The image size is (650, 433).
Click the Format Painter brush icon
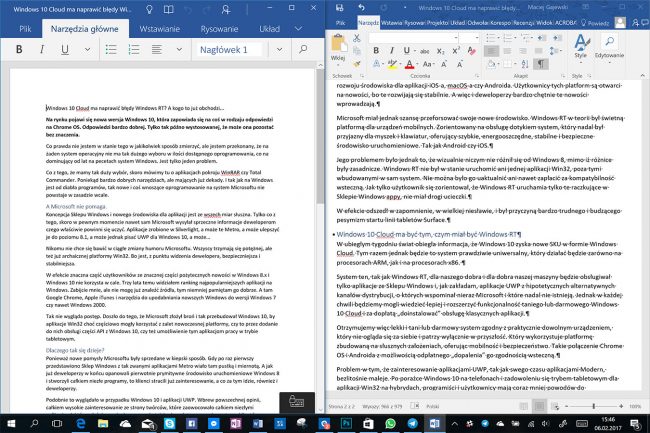coord(357,64)
